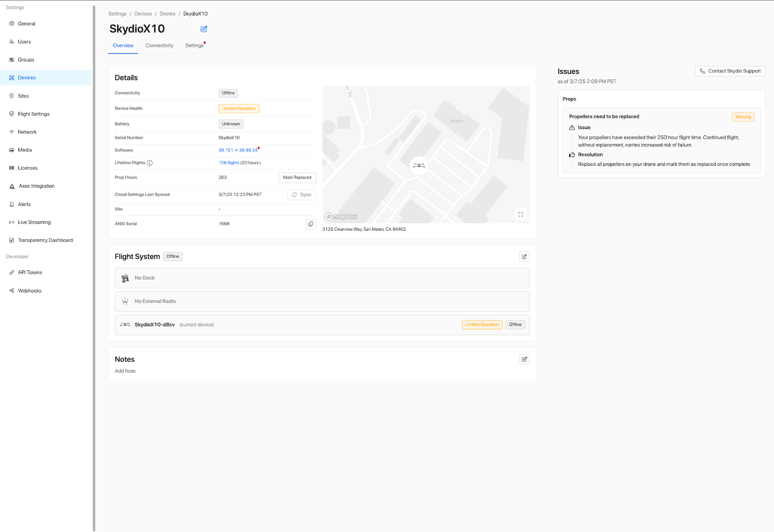774x532 pixels.
Task: Edit the Flight System section
Action: (524, 257)
